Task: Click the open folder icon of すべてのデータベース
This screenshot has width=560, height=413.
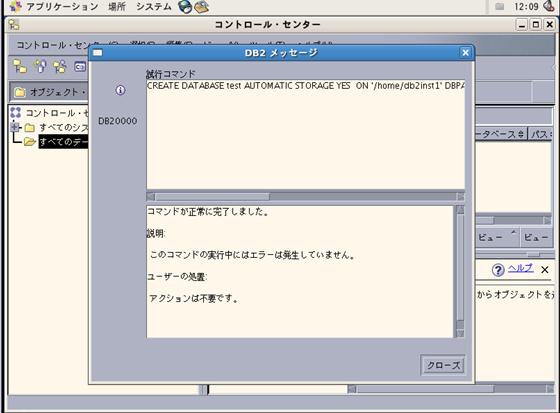Action: pyautogui.click(x=30, y=142)
